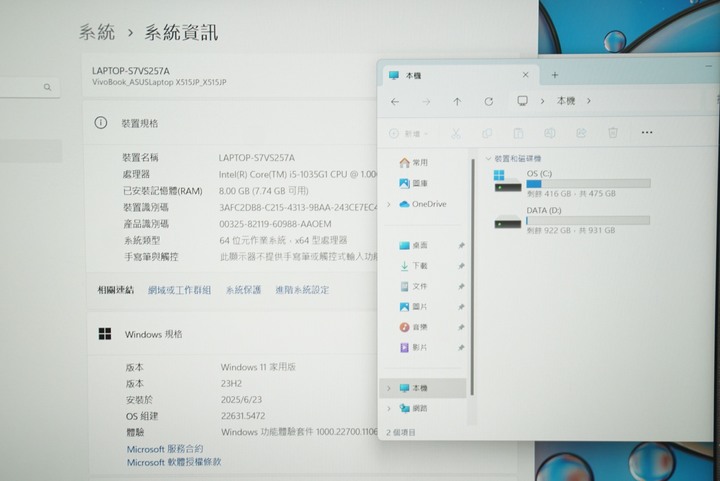Click product ID 00325-82119-60988-AAOEM
The image size is (720, 481).
tap(275, 224)
